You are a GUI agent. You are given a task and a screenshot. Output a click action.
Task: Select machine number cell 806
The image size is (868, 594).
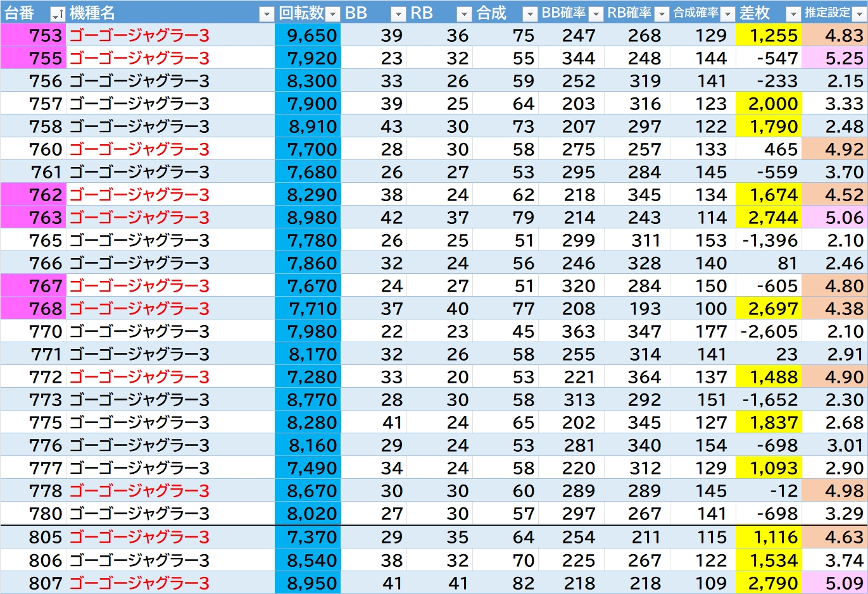(33, 560)
